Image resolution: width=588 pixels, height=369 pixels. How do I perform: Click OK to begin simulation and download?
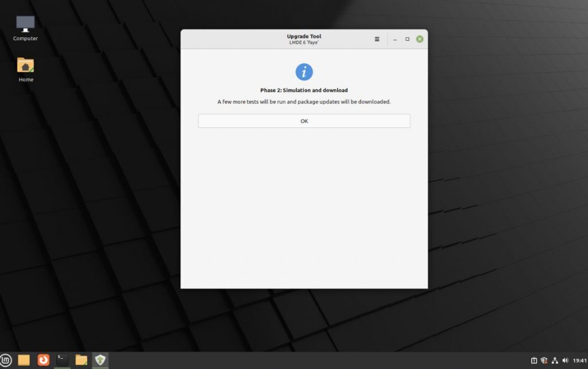point(304,121)
